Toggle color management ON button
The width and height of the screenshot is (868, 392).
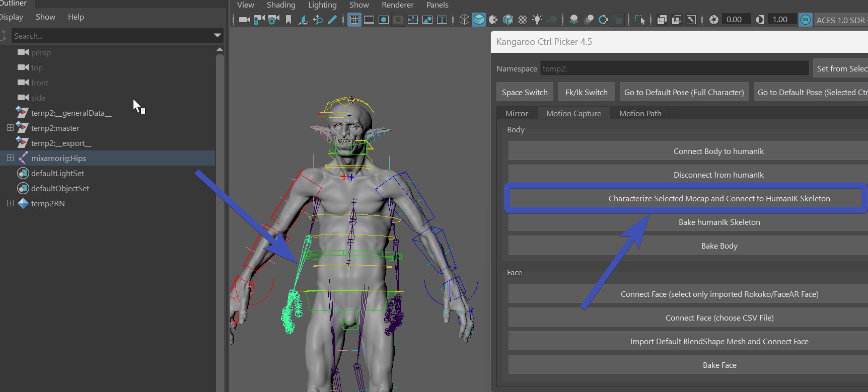(806, 20)
